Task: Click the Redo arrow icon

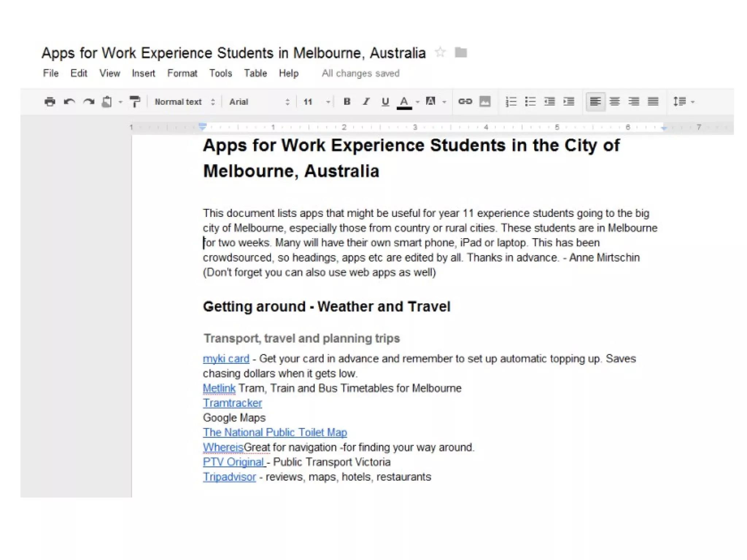Action: [89, 102]
